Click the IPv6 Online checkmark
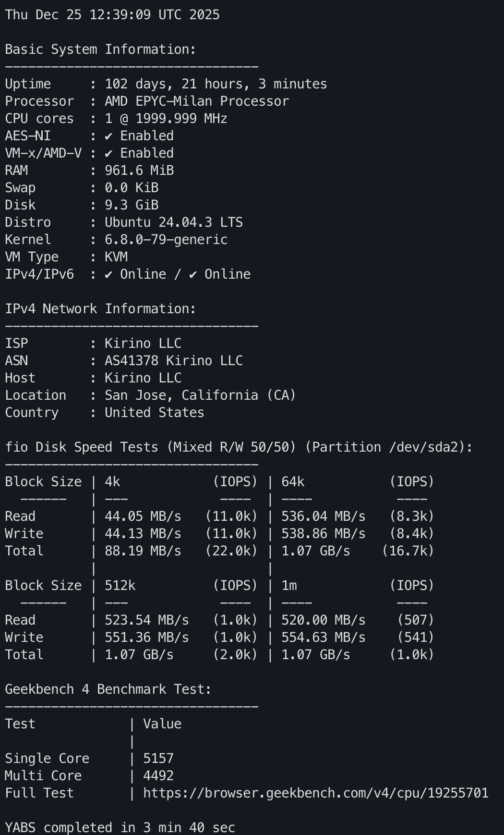 (193, 274)
